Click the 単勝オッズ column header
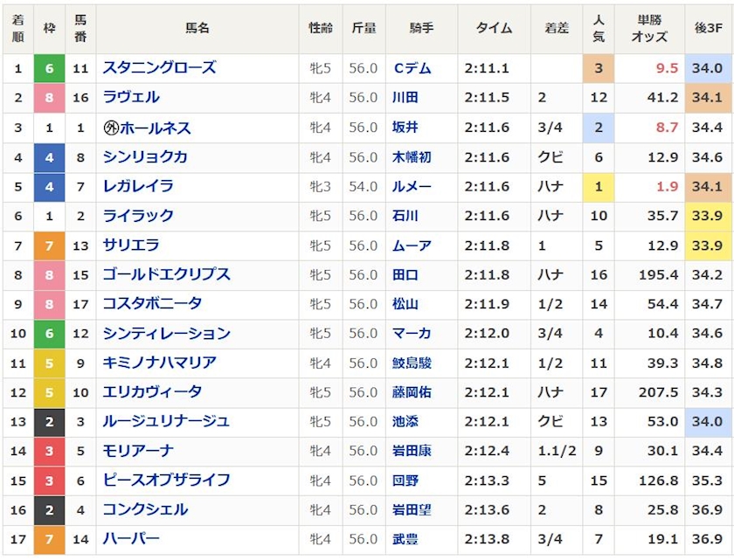Viewport: 734px width, 560px height. tap(648, 28)
